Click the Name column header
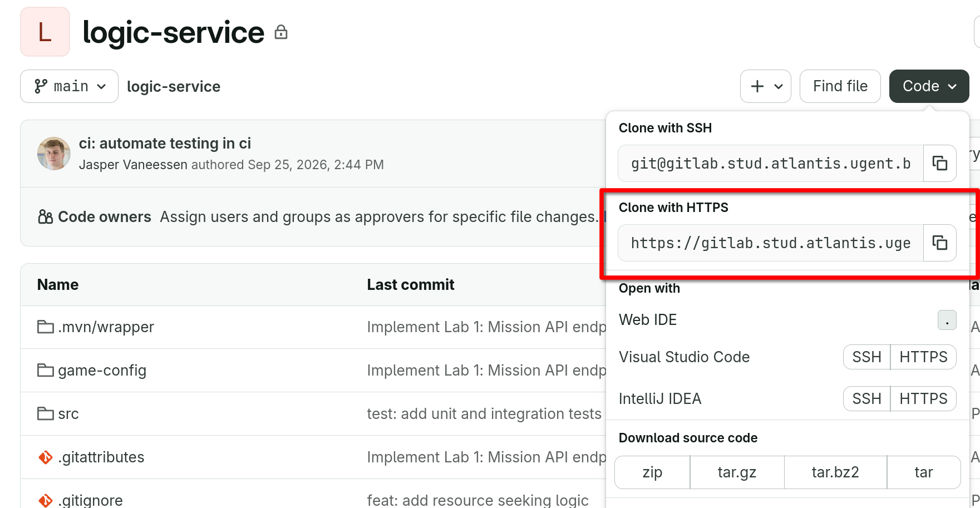The image size is (980, 508). 58,285
